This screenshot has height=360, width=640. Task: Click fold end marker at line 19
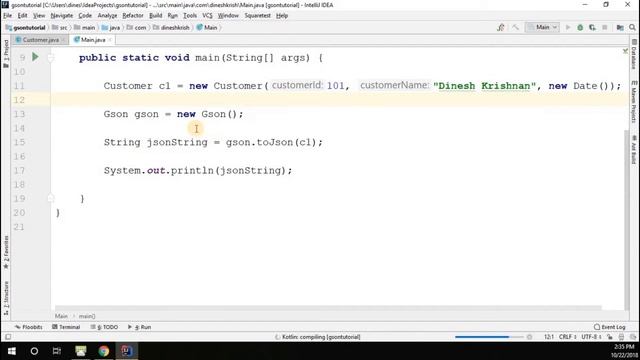pyautogui.click(x=50, y=198)
